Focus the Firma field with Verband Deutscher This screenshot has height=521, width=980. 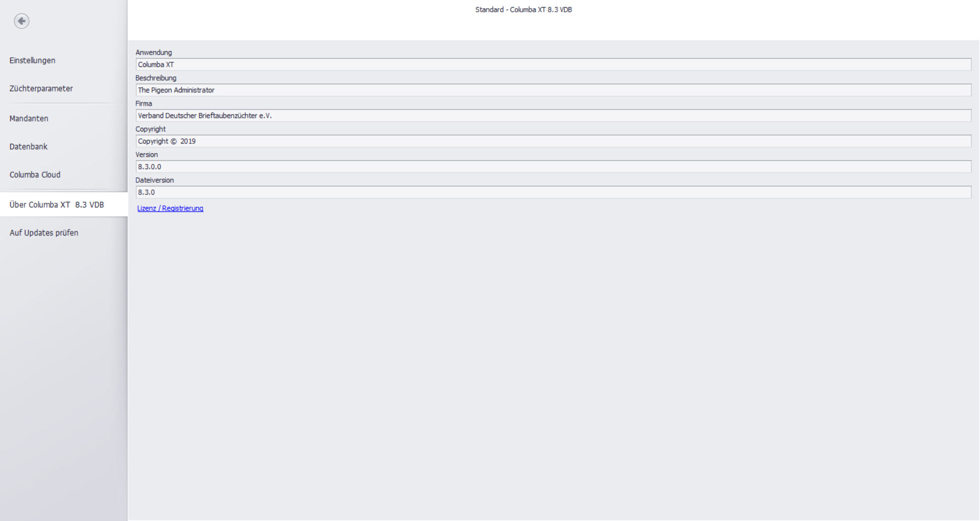tap(553, 115)
